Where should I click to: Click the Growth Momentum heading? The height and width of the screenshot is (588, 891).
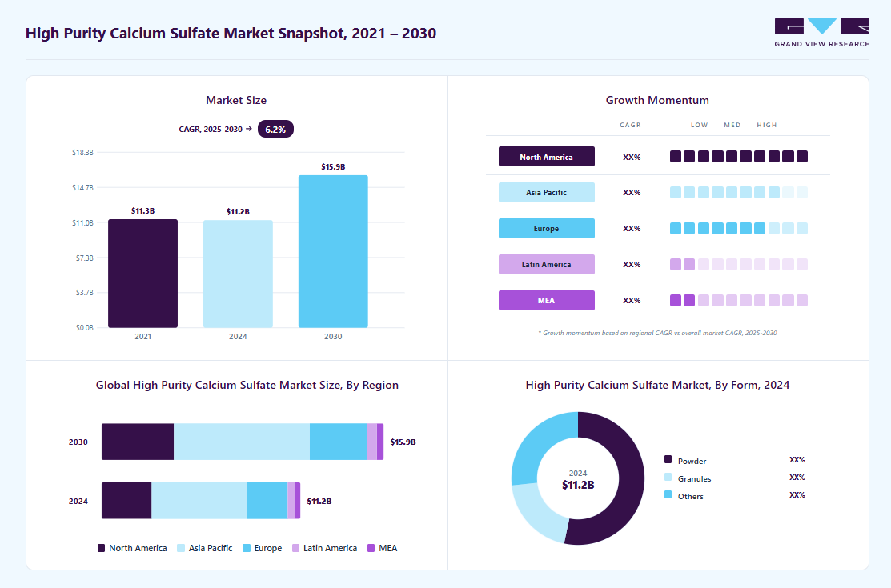coord(657,101)
